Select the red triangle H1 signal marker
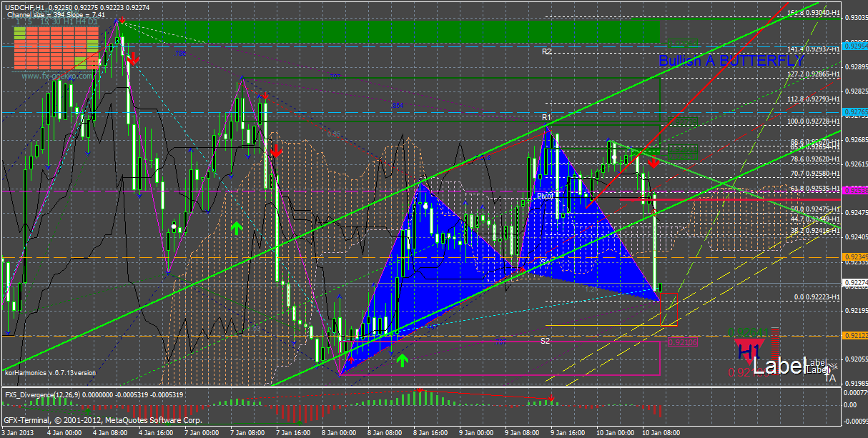This screenshot has width=868, height=438. pos(749,351)
